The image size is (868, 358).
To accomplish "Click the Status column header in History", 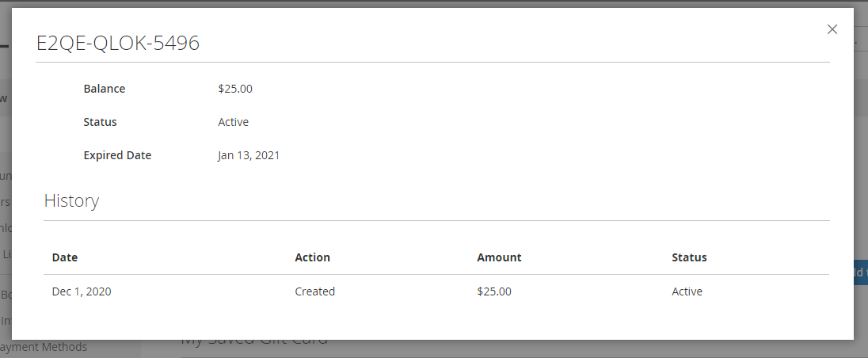I will 689,257.
